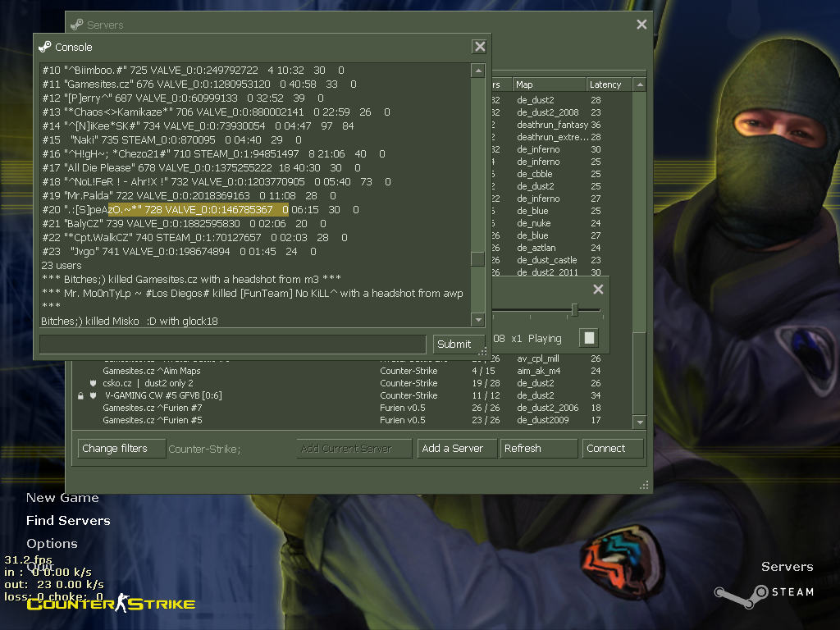Sort servers by the Latency column

click(x=609, y=84)
